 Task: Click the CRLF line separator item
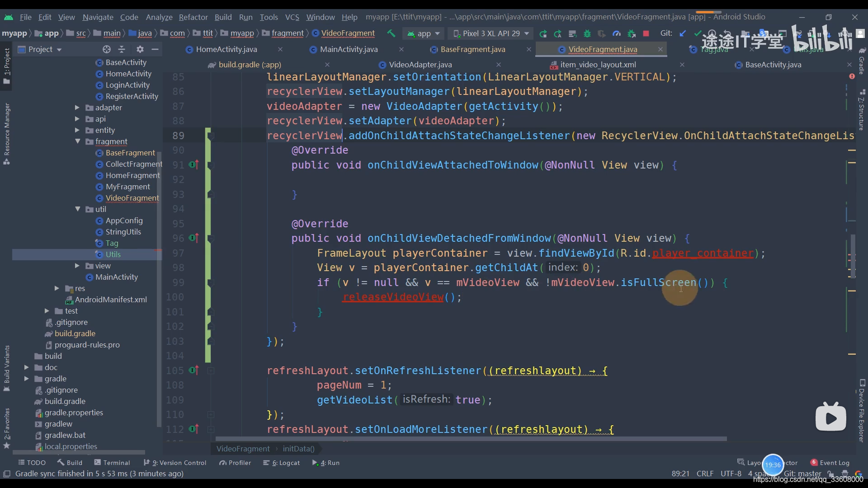[x=705, y=474]
